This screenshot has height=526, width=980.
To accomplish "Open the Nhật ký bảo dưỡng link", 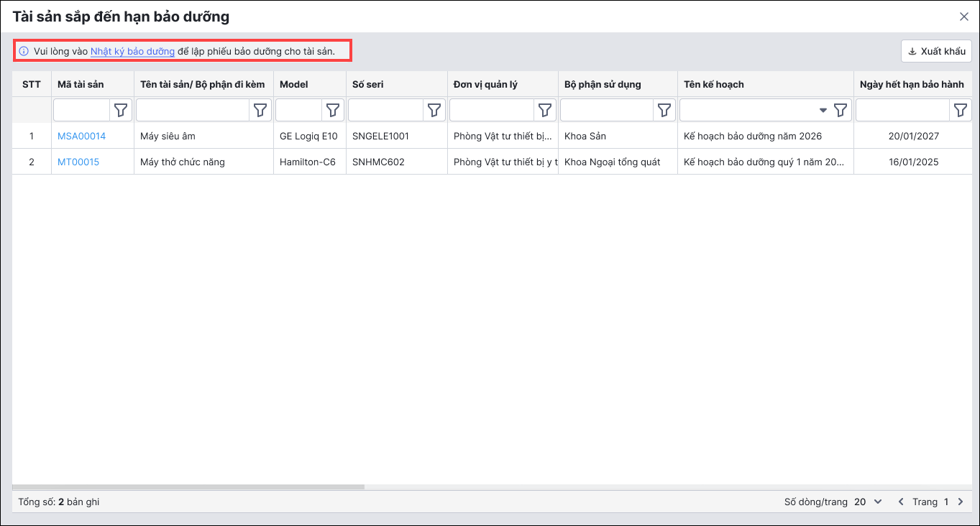I will pyautogui.click(x=132, y=51).
